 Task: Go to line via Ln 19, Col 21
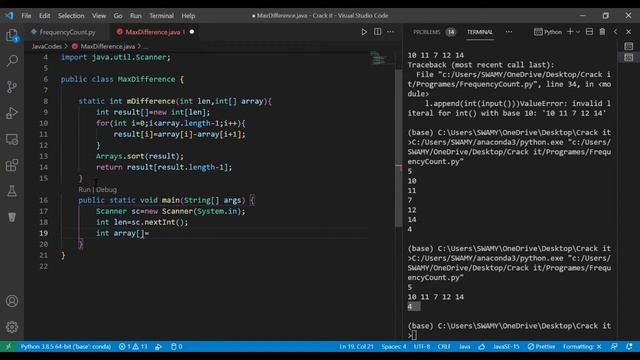(356, 347)
